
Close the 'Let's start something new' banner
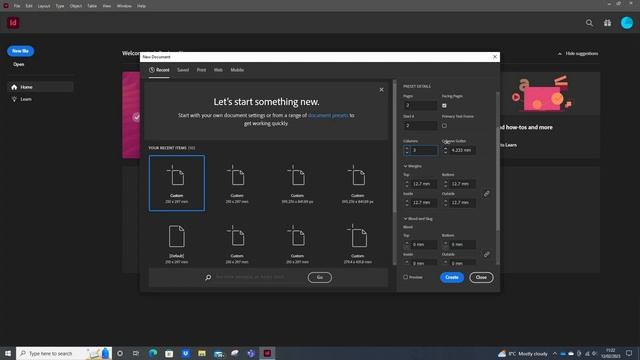(x=381, y=90)
